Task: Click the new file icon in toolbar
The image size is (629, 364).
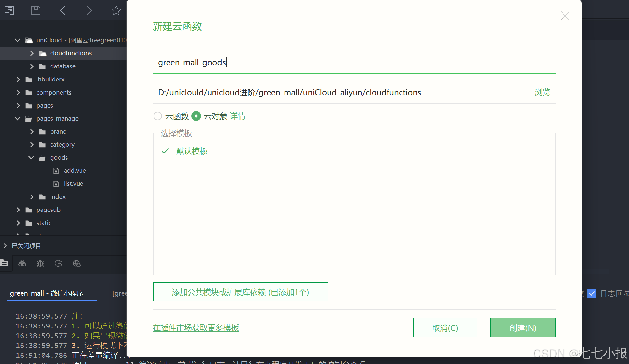Action: (x=9, y=10)
